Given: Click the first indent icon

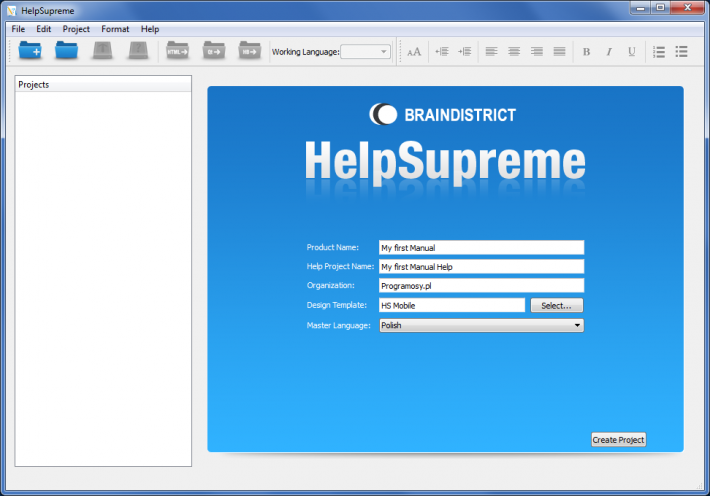Looking at the screenshot, I should [442, 52].
